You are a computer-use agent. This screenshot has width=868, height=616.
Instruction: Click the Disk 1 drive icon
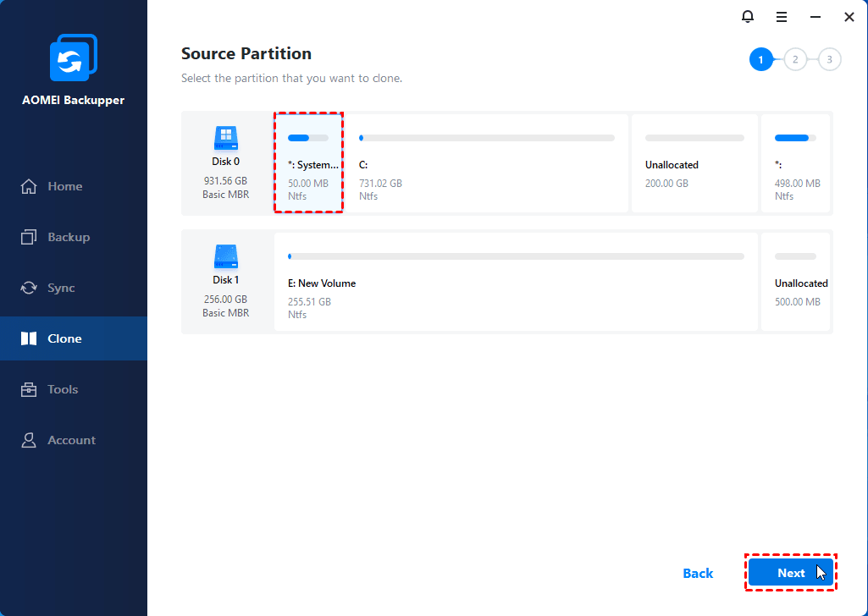coord(225,256)
